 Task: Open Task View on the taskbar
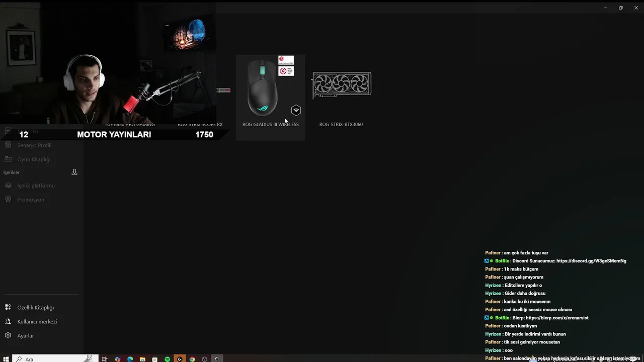pyautogui.click(x=104, y=359)
